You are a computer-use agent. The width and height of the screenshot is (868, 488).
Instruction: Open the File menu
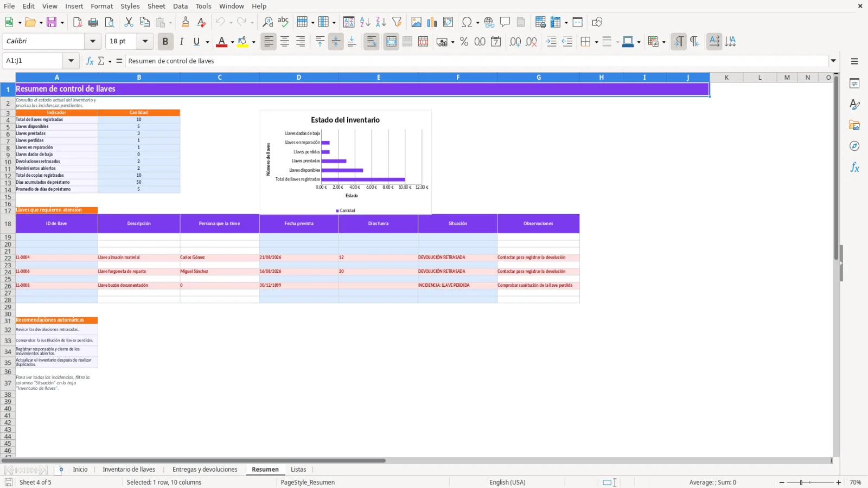(9, 6)
